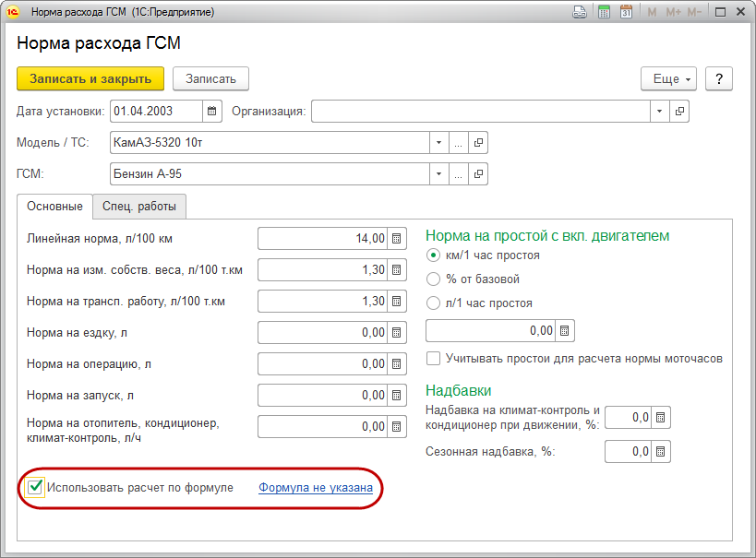The height and width of the screenshot is (558, 756).
Task: Open calendar picker for Дата установки
Action: [211, 112]
